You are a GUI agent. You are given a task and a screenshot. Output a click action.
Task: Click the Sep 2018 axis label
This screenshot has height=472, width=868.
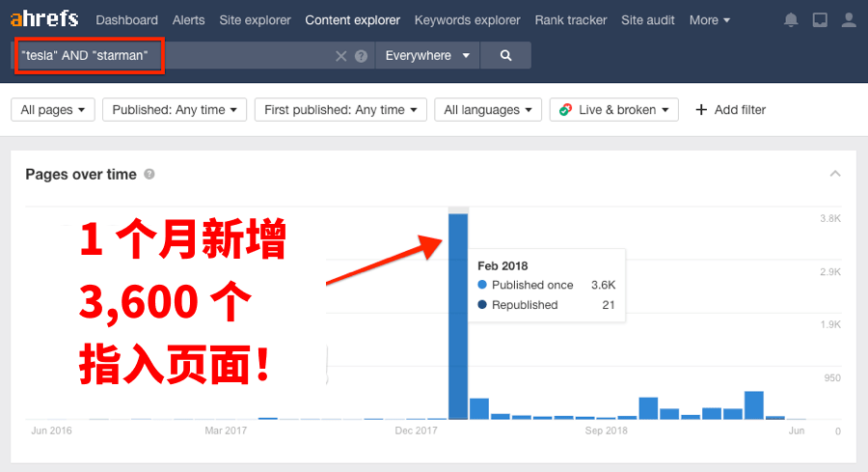click(607, 430)
